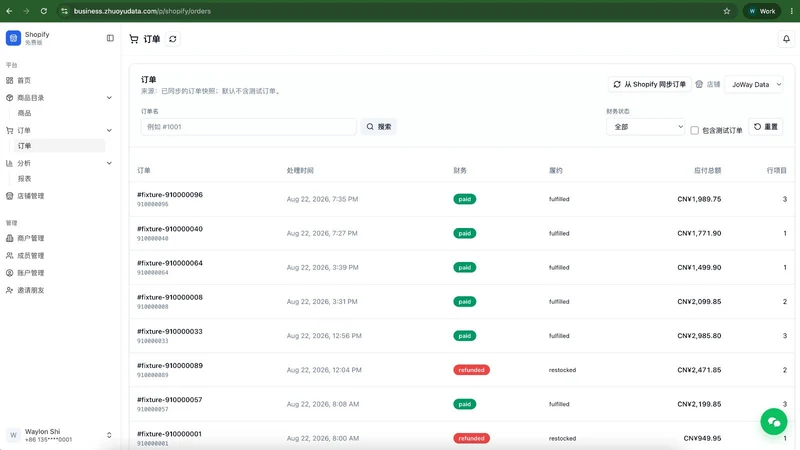Click refunded badge on order 910000089
The width and height of the screenshot is (800, 450).
[471, 370]
